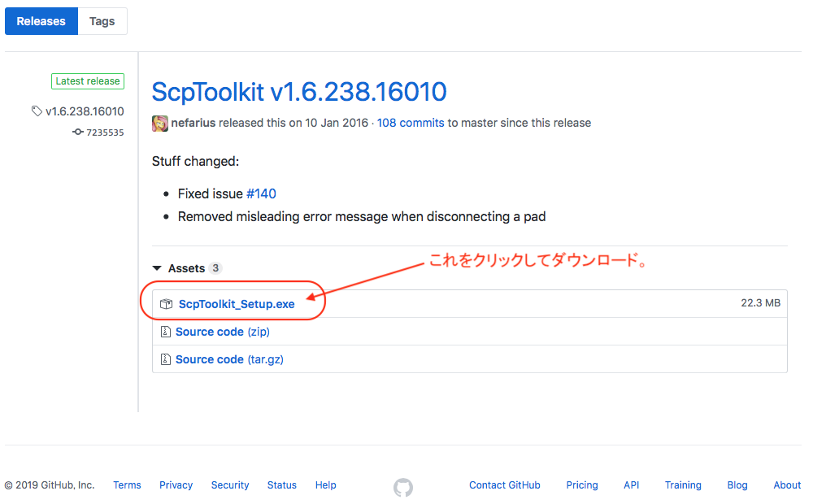The width and height of the screenshot is (813, 504).
Task: Open the Security footer link
Action: (230, 485)
